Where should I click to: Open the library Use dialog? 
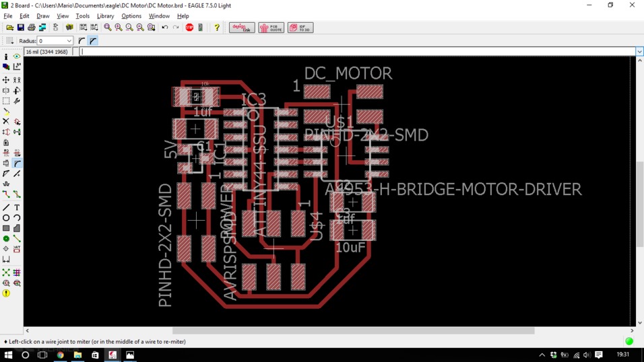69,28
